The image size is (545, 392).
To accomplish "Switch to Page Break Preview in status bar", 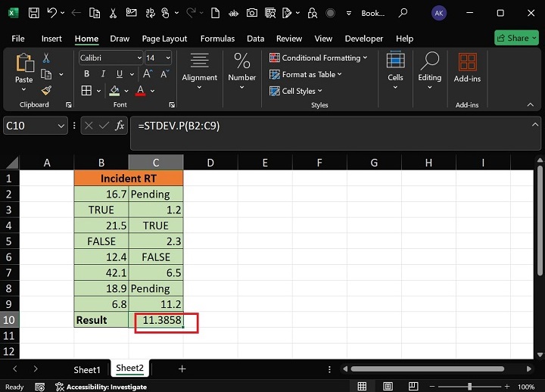I will pos(413,387).
